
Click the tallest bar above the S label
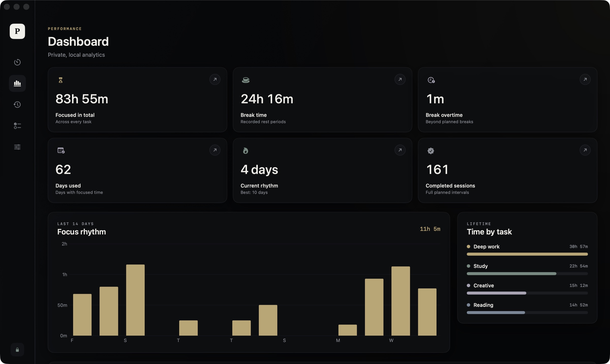(x=135, y=300)
